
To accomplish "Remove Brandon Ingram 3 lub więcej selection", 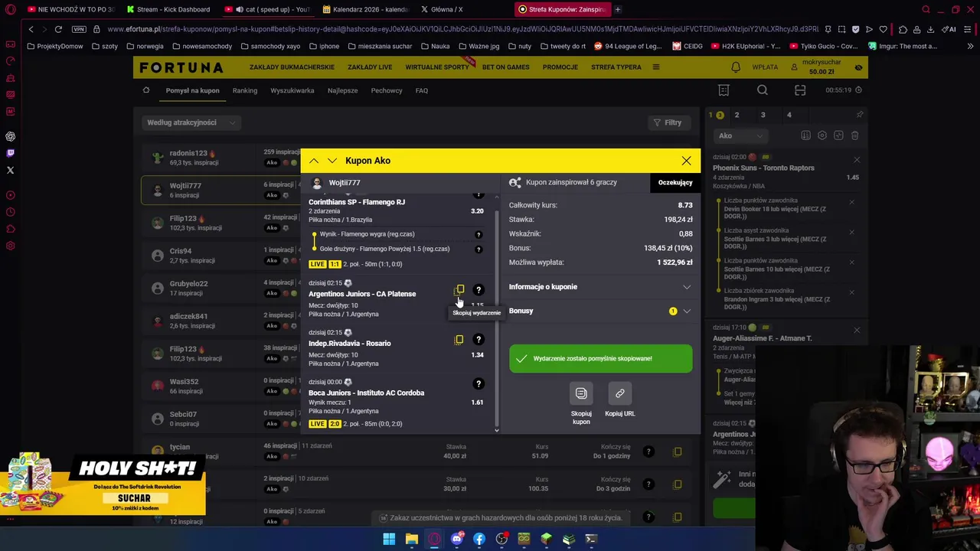I will pyautogui.click(x=851, y=292).
